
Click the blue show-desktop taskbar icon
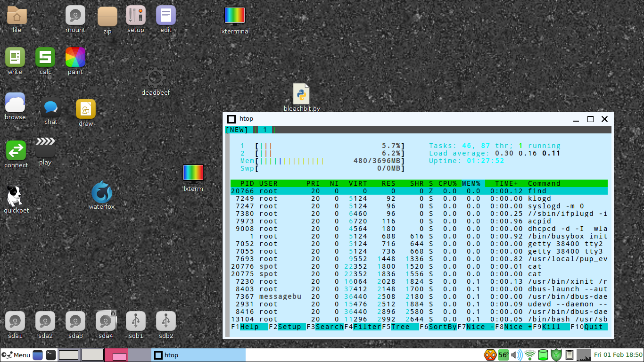(38, 355)
